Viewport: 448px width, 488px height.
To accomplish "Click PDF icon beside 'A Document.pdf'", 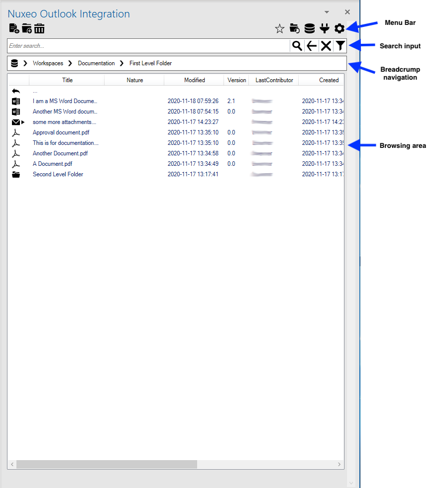I will click(16, 164).
